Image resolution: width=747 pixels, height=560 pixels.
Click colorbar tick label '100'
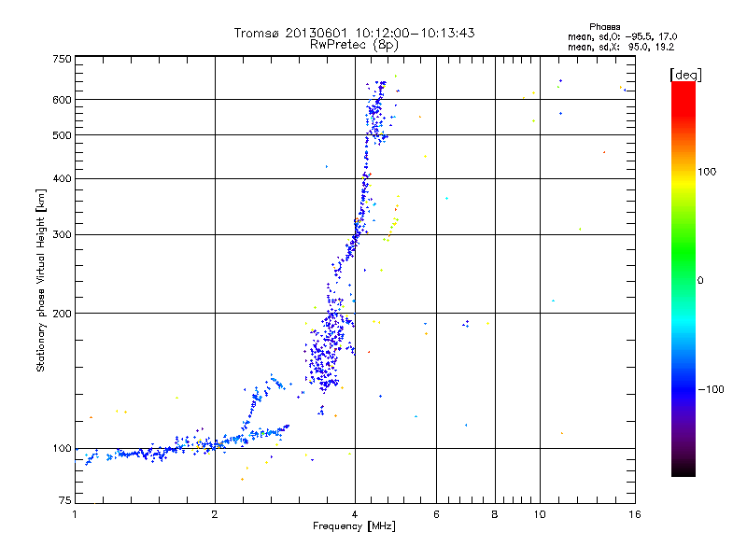pyautogui.click(x=707, y=172)
